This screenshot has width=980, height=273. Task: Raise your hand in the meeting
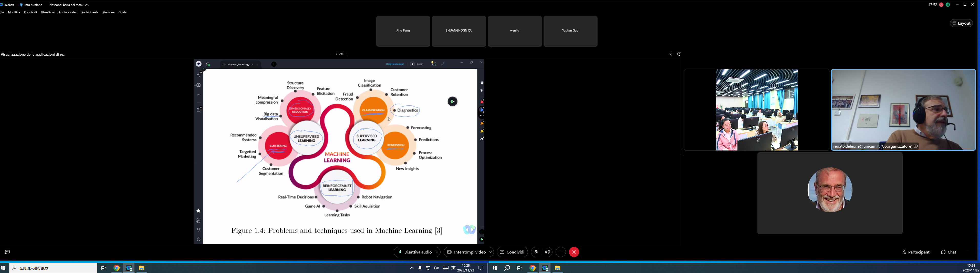(536, 252)
